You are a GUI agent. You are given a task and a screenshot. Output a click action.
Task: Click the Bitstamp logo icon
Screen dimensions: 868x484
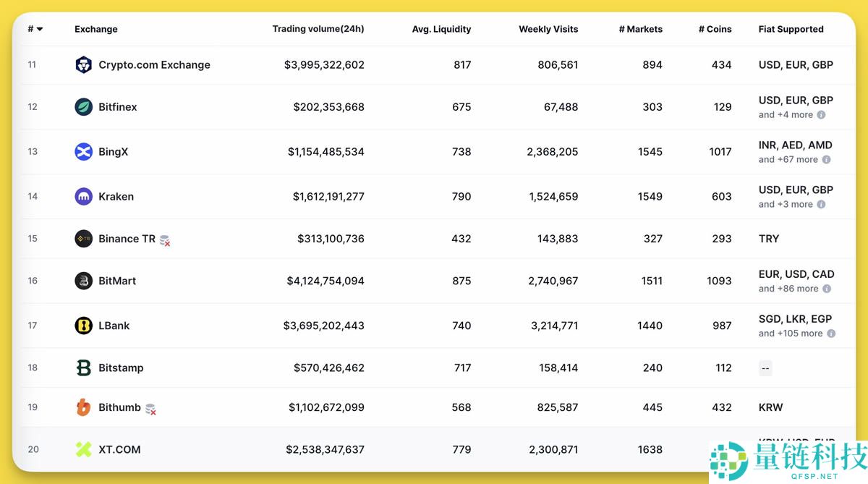point(83,368)
